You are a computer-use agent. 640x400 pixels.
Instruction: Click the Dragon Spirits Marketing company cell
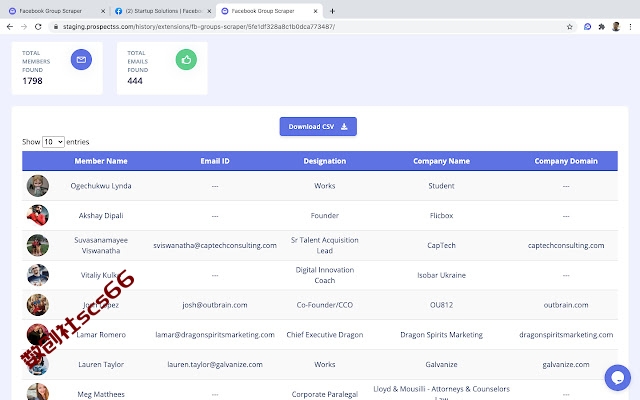441,335
